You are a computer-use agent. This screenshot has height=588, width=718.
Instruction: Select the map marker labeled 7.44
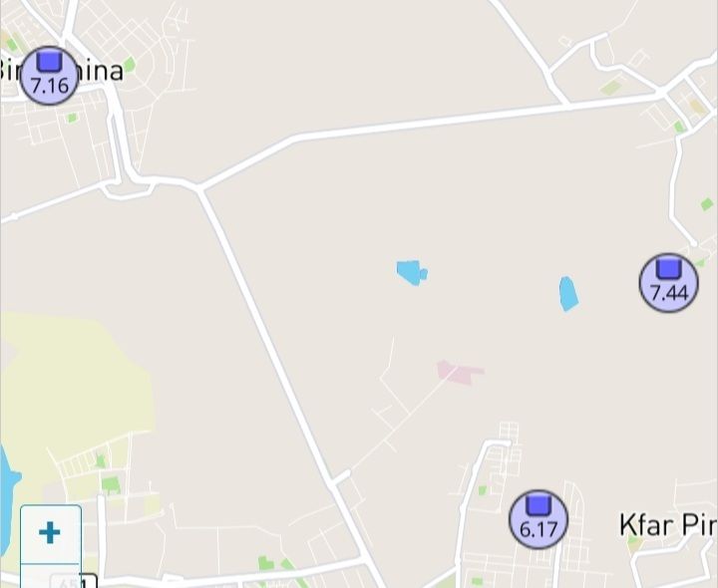tap(668, 283)
